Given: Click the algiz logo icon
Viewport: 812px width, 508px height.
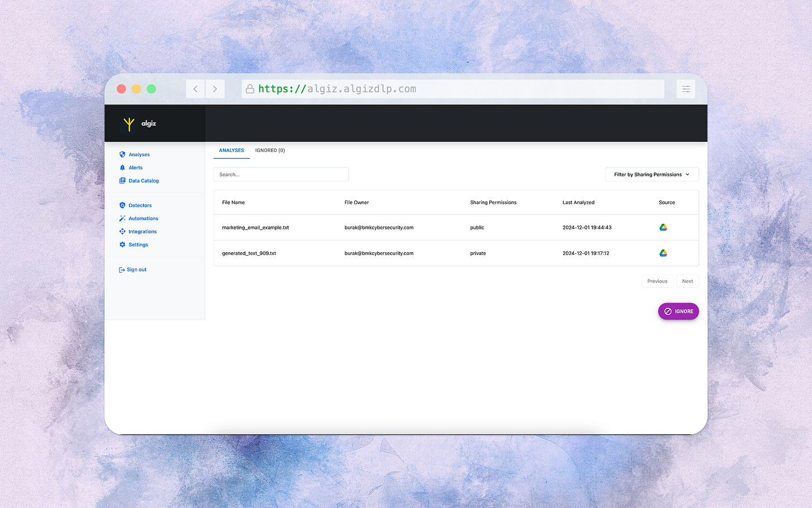Looking at the screenshot, I should 129,123.
